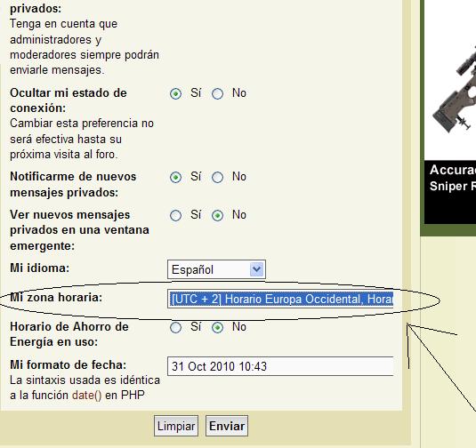The height and width of the screenshot is (448, 476).
Task: Click the Mi zona horaria label
Action: [56, 298]
